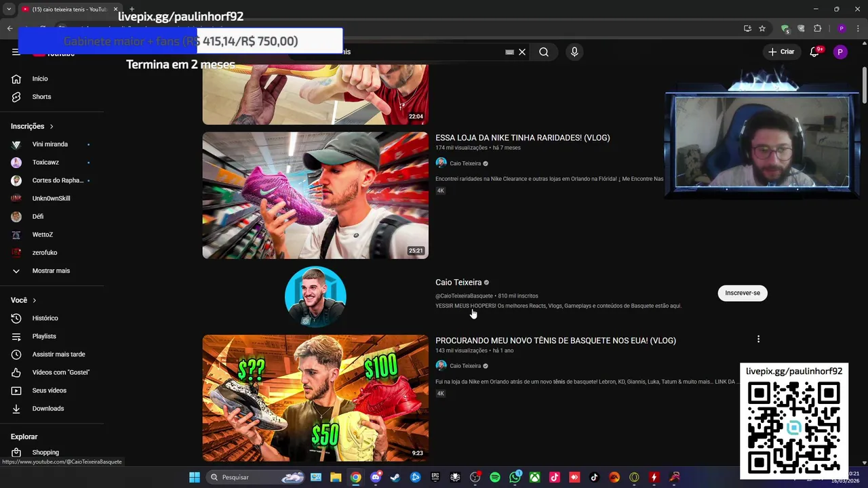Open YouTube notifications bell
The height and width of the screenshot is (488, 868).
point(814,52)
